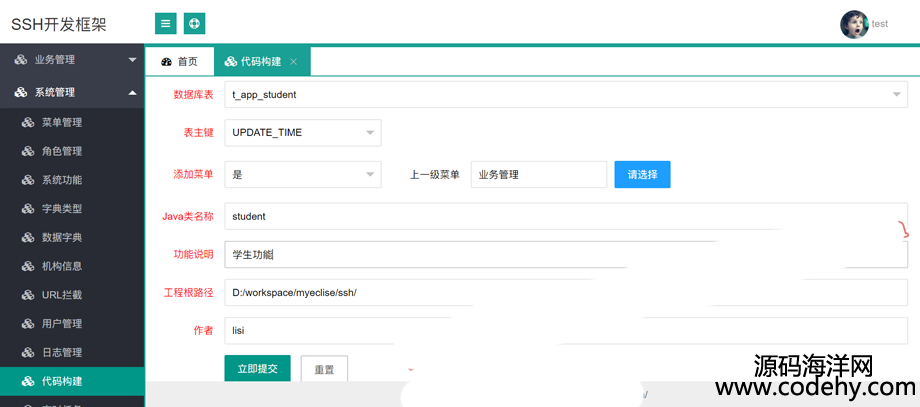Image resolution: width=920 pixels, height=407 pixels.
Task: Click the 重置 reset button
Action: pyautogui.click(x=324, y=369)
